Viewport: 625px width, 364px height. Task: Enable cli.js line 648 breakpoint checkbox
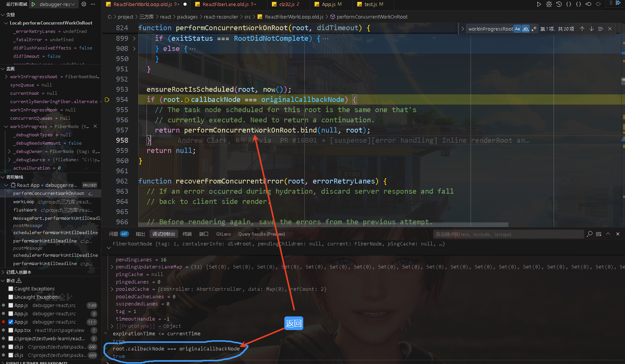pos(11,347)
